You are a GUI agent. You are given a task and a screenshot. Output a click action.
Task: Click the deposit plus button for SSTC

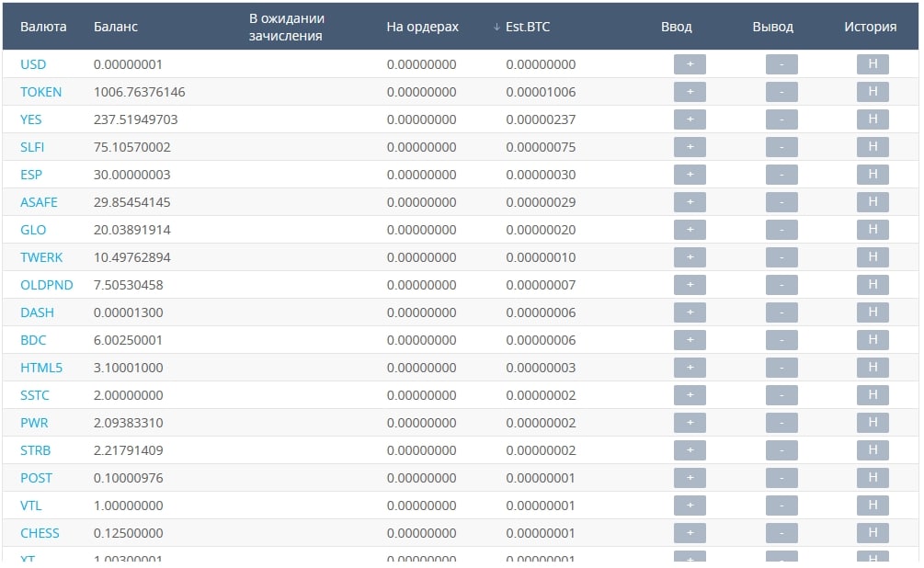pyautogui.click(x=690, y=395)
